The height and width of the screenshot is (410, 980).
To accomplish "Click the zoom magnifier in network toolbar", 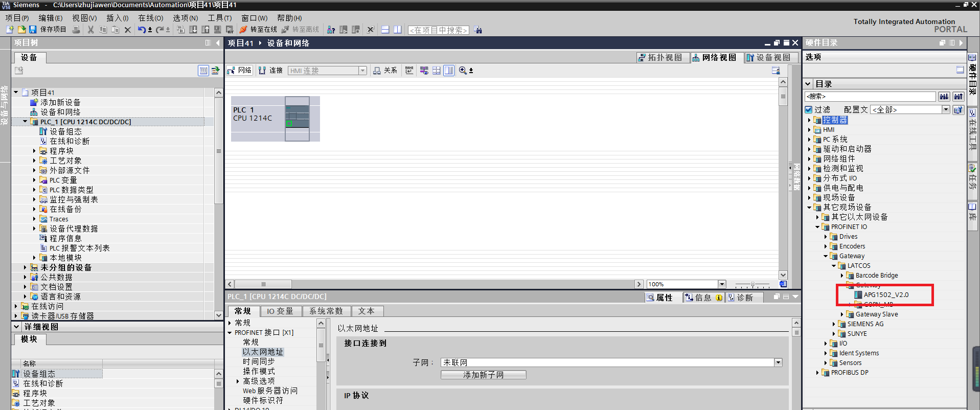I will (463, 71).
